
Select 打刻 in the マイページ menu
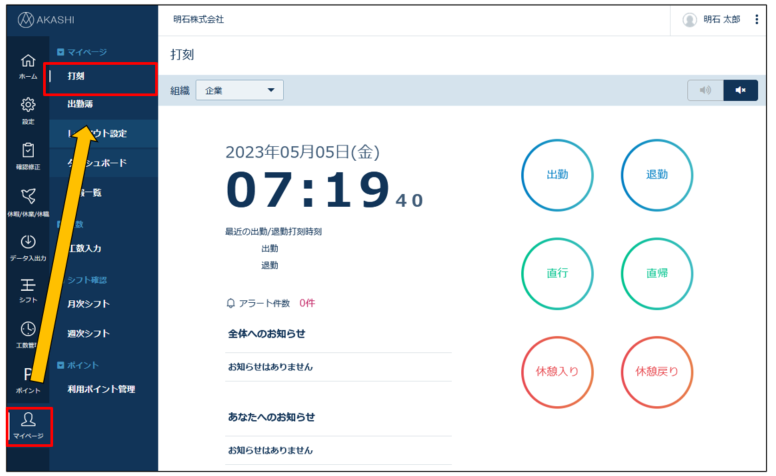[76, 76]
